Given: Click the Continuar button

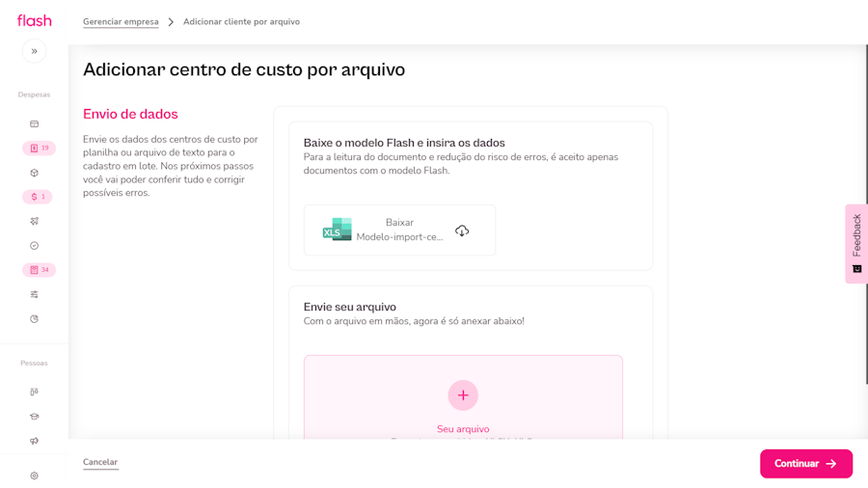Looking at the screenshot, I should [x=806, y=464].
